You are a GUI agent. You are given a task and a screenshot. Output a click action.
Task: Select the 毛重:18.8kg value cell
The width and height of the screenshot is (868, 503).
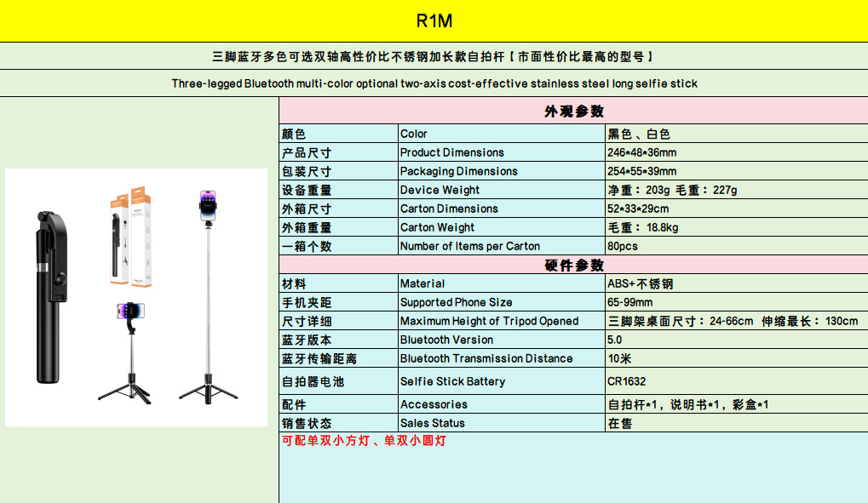pyautogui.click(x=737, y=227)
